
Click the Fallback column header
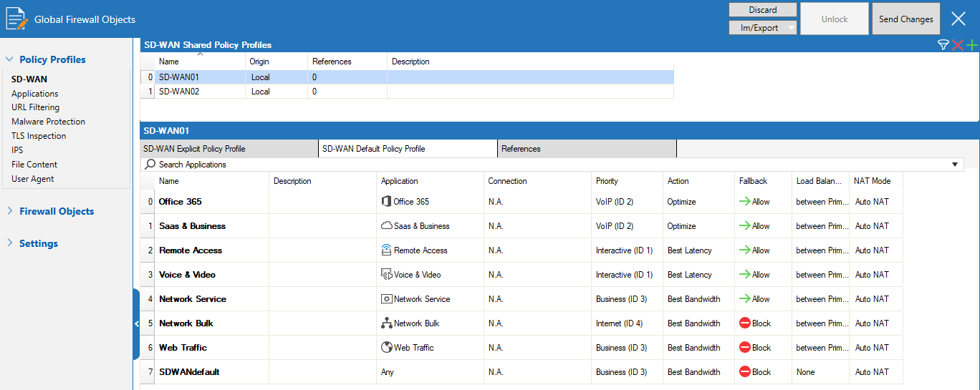(x=763, y=181)
